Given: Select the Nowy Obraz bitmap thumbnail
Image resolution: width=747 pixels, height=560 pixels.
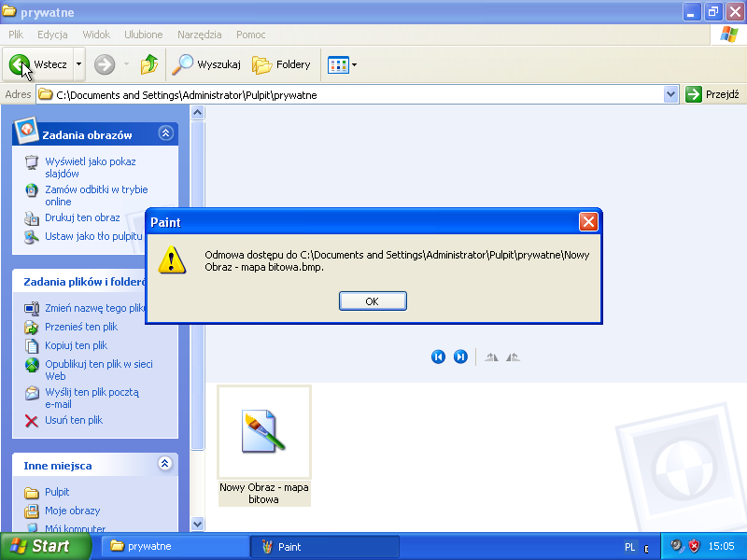Looking at the screenshot, I should coord(264,433).
